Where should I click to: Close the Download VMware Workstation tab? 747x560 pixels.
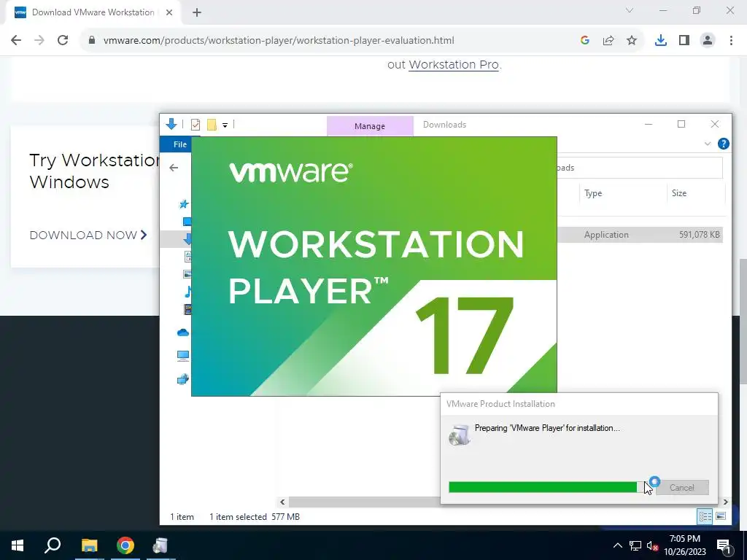pos(169,12)
